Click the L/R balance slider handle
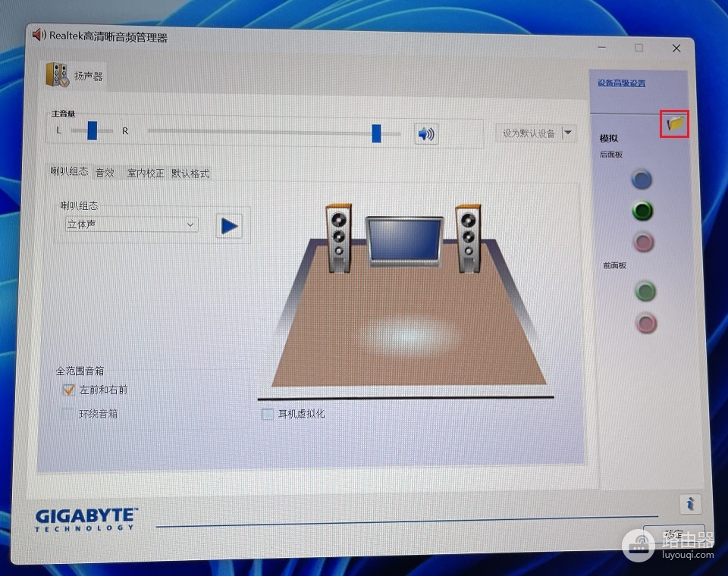 pos(93,130)
